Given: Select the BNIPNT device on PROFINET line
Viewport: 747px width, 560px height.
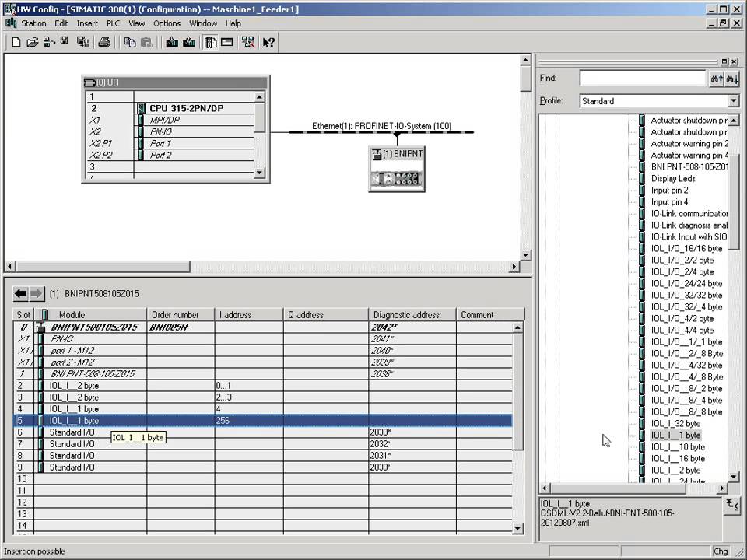Looking at the screenshot, I should click(x=397, y=169).
